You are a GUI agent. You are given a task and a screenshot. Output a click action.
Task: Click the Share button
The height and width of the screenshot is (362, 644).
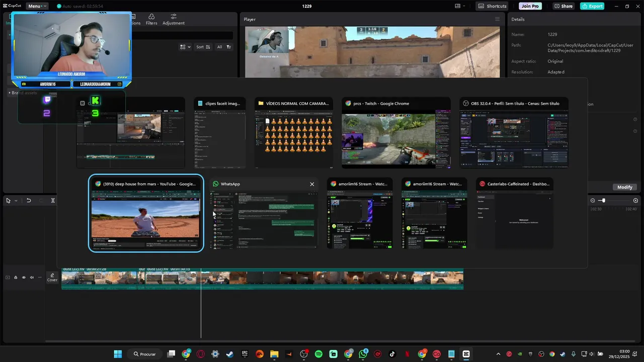[x=563, y=6]
